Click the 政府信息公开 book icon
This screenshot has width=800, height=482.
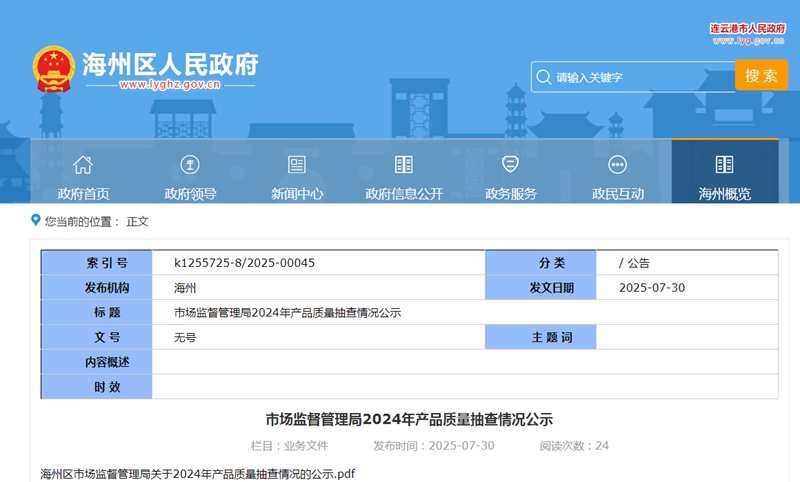[x=404, y=165]
